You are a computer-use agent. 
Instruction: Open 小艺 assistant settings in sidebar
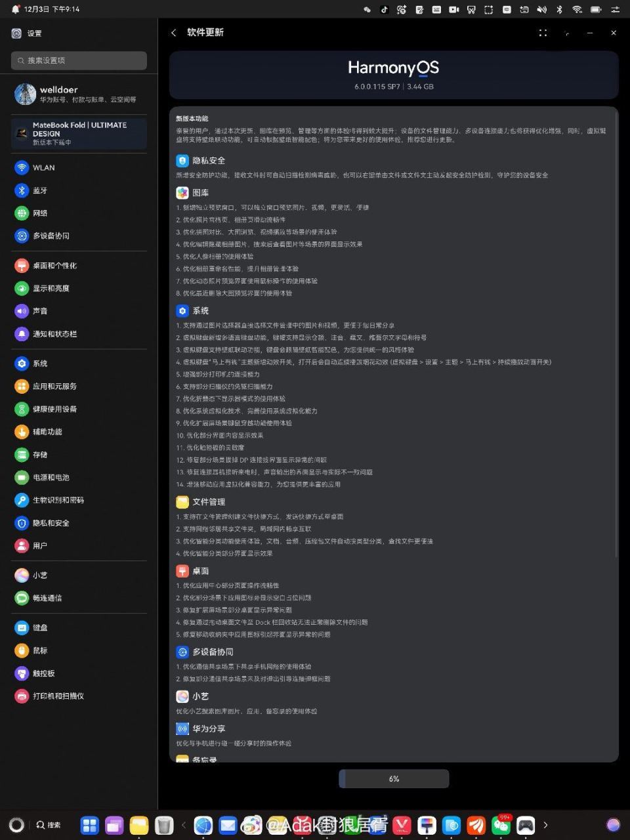coord(79,575)
